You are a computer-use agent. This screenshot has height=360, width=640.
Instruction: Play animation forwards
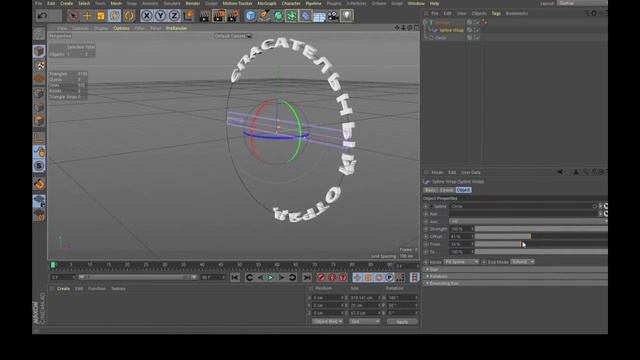[x=271, y=278]
